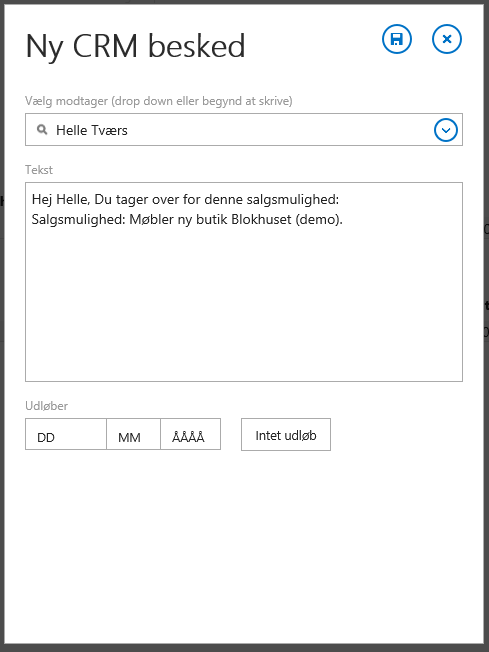Choose the Intet udløb button
The image size is (489, 652).
pos(286,435)
